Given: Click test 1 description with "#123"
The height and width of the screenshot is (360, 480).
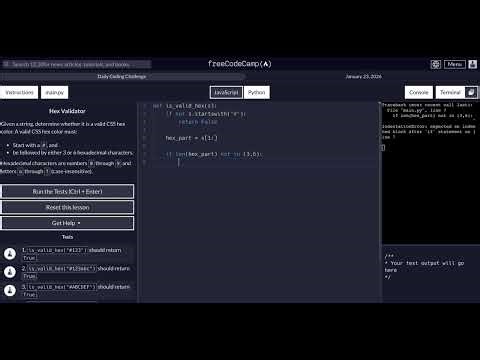Looking at the screenshot, I should coord(72,254).
